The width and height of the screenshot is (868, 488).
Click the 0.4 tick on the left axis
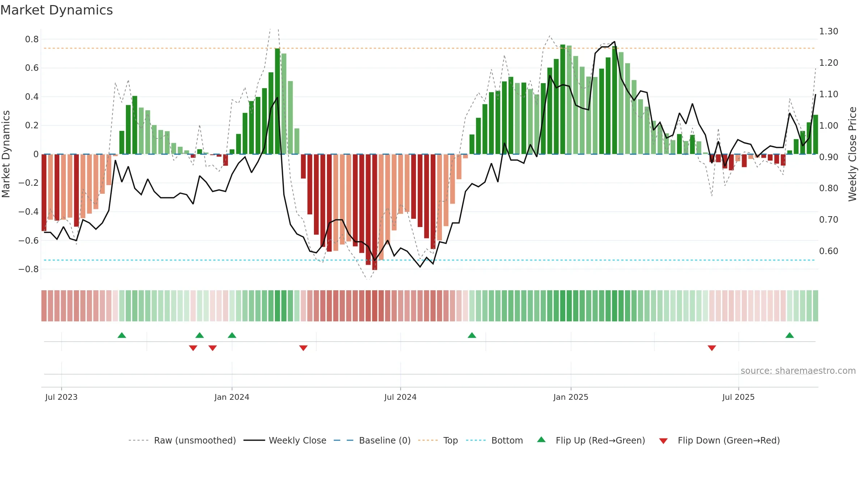32,97
